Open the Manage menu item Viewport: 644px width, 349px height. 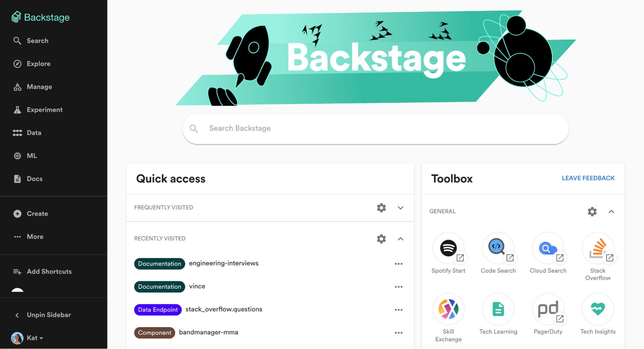click(x=39, y=86)
